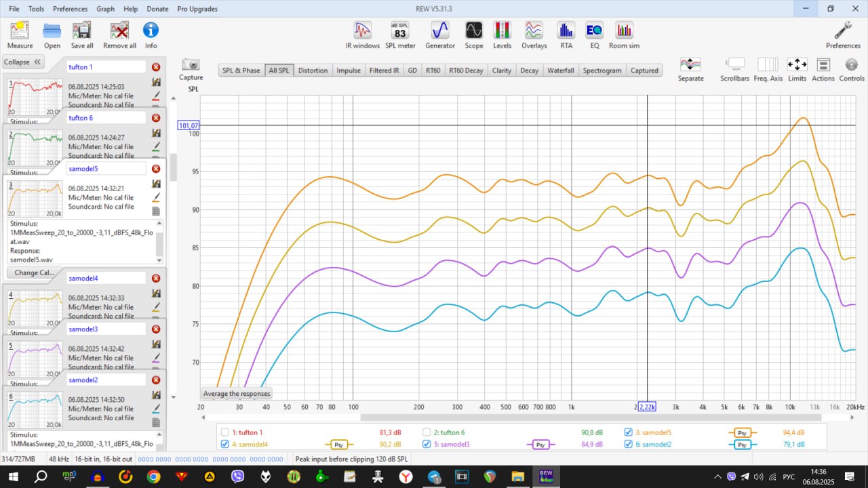Uncheck the samodel5 trace checkbox
Image resolution: width=868 pixels, height=488 pixels.
(x=629, y=432)
